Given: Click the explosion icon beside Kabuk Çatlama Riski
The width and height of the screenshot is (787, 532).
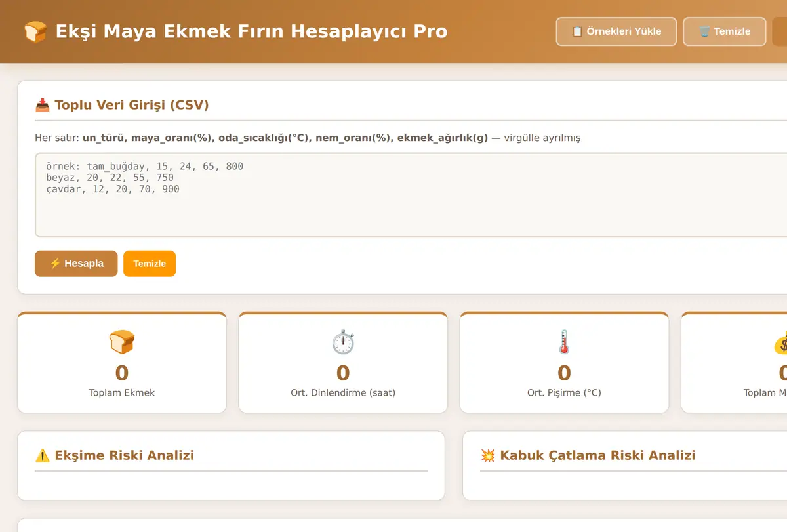Looking at the screenshot, I should pyautogui.click(x=487, y=455).
